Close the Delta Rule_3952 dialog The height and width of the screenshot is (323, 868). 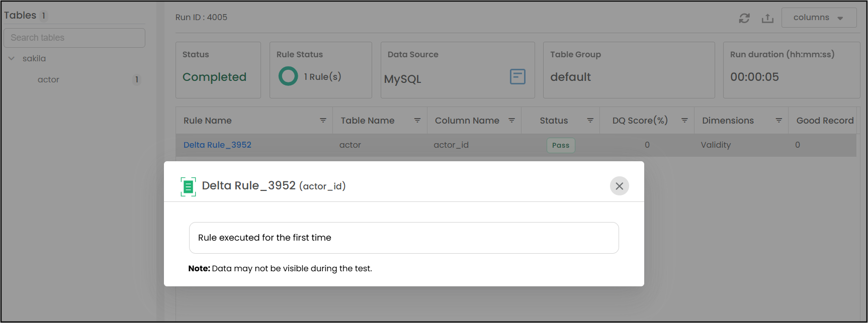point(620,186)
